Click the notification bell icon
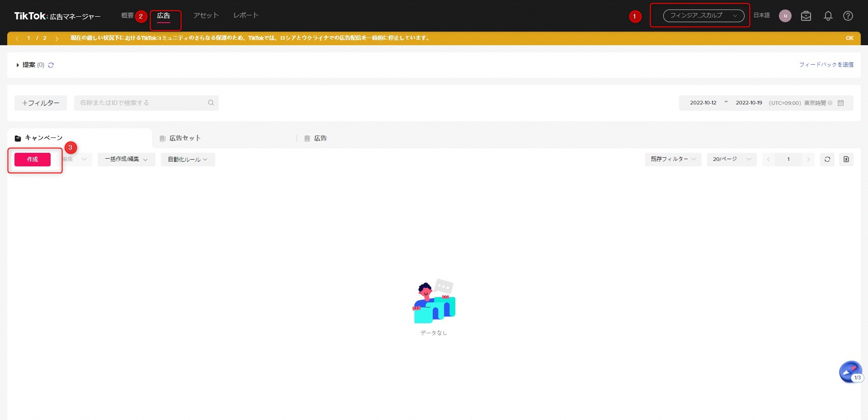The height and width of the screenshot is (420, 868). [x=828, y=16]
